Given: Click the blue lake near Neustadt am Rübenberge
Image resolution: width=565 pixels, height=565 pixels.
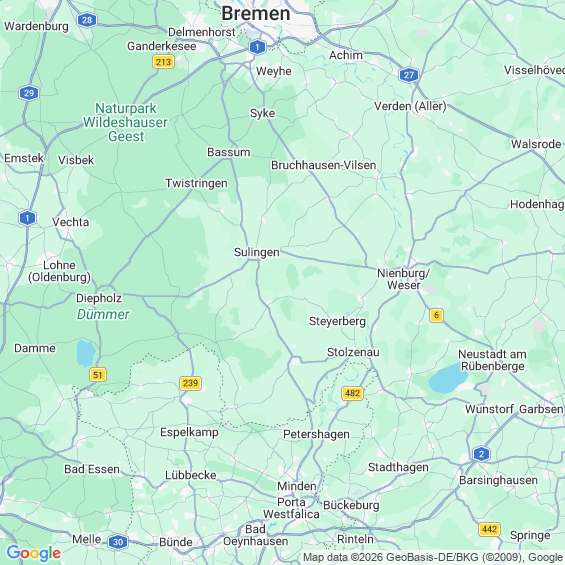Looking at the screenshot, I should tap(448, 378).
